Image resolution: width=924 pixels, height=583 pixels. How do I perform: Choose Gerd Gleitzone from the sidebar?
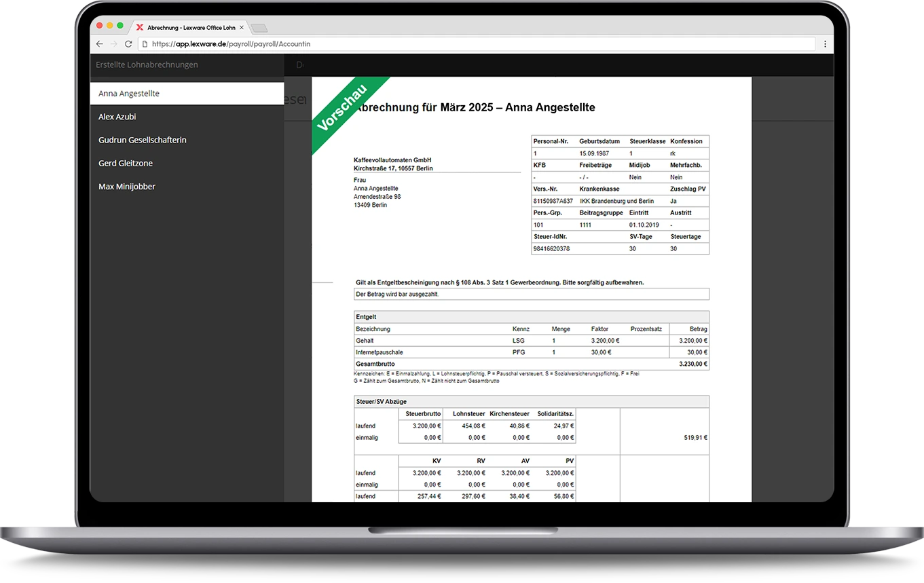[x=126, y=164]
